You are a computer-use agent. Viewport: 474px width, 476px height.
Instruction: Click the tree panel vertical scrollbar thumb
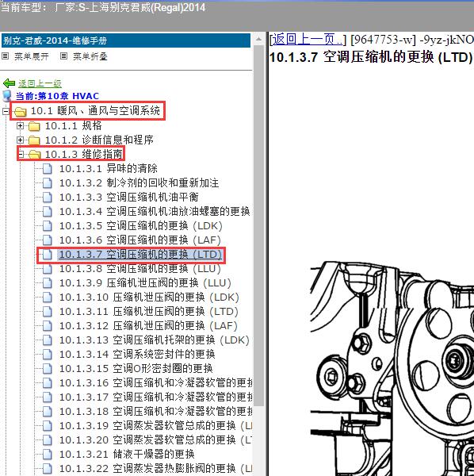point(258,225)
